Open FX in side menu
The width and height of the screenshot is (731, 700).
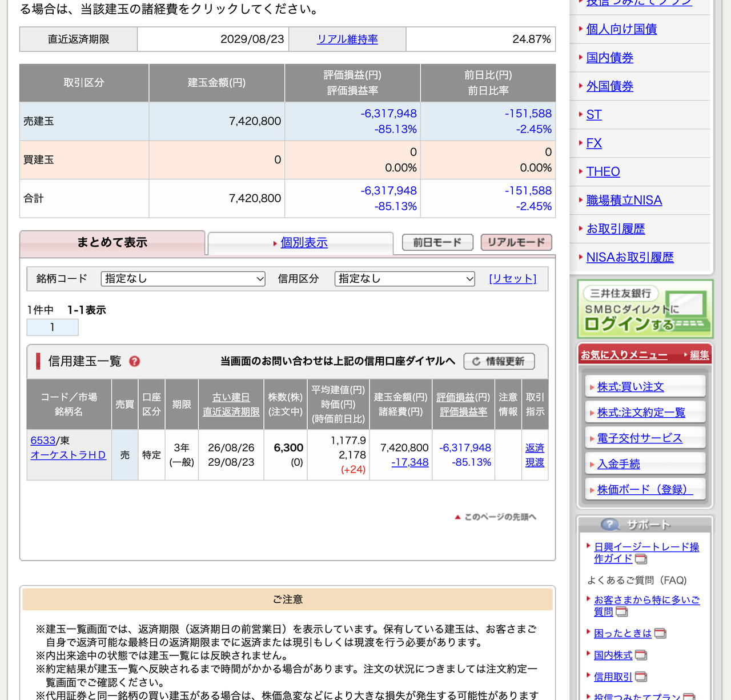click(594, 143)
